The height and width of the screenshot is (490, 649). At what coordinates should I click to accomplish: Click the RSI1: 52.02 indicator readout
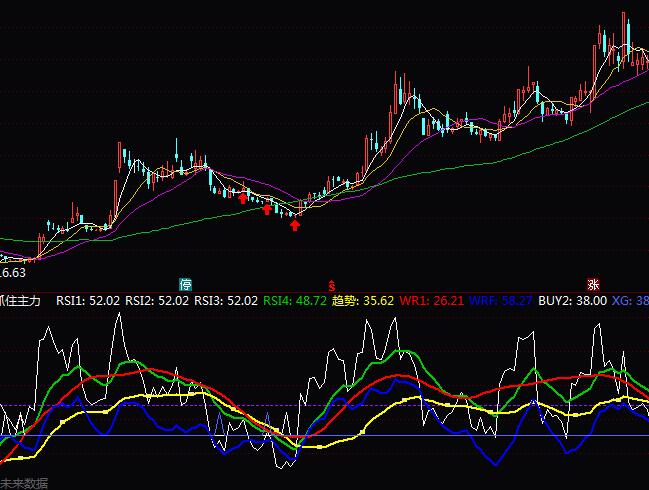click(88, 300)
